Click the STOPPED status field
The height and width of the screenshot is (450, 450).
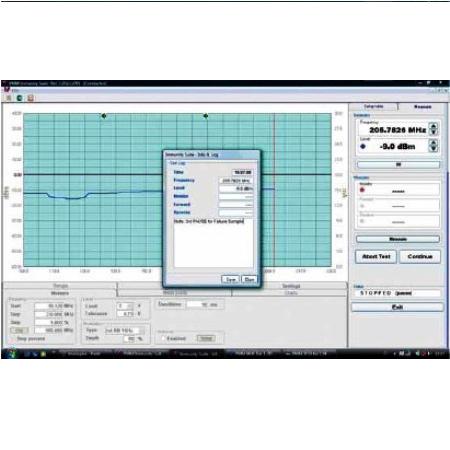pos(398,293)
